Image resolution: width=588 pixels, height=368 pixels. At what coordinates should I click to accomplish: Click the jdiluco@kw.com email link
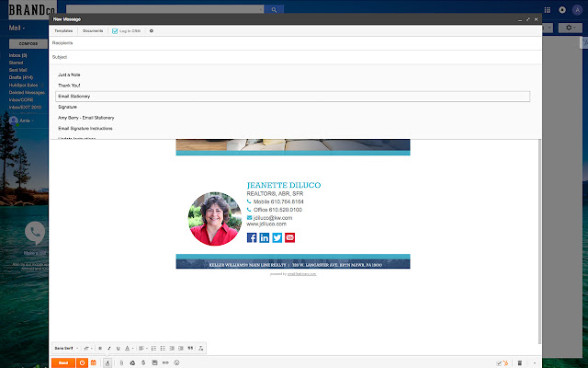point(273,218)
